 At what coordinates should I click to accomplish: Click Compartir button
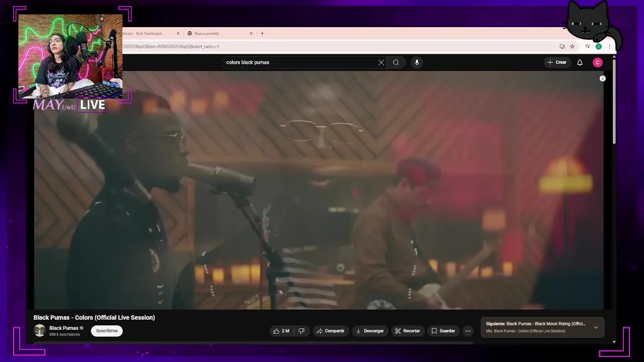point(330,331)
